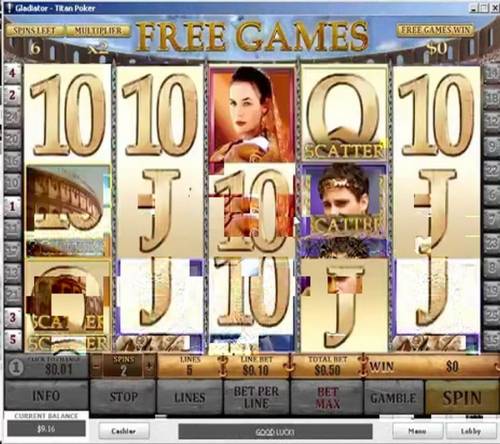
Task: Select payline 3 marker on left edge
Action: (x=12, y=317)
